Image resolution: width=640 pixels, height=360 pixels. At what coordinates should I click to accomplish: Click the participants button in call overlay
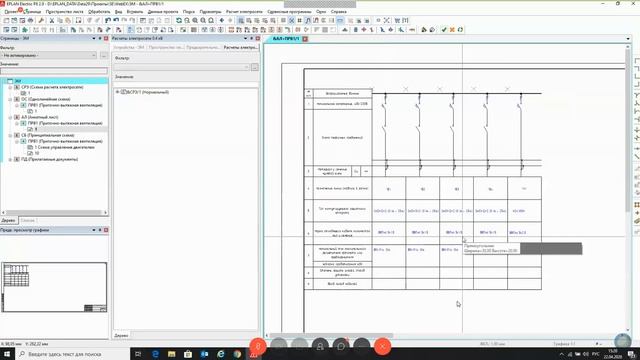tap(320, 347)
